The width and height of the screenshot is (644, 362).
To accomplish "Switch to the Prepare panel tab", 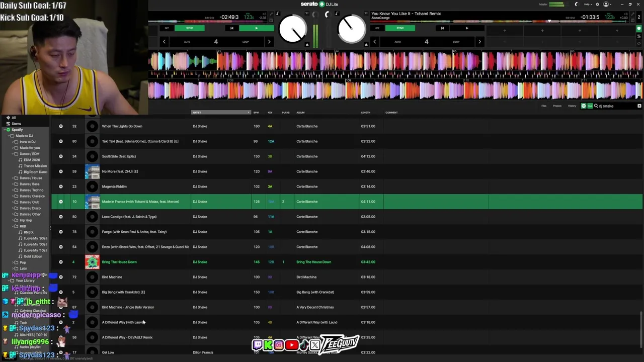I will (557, 106).
